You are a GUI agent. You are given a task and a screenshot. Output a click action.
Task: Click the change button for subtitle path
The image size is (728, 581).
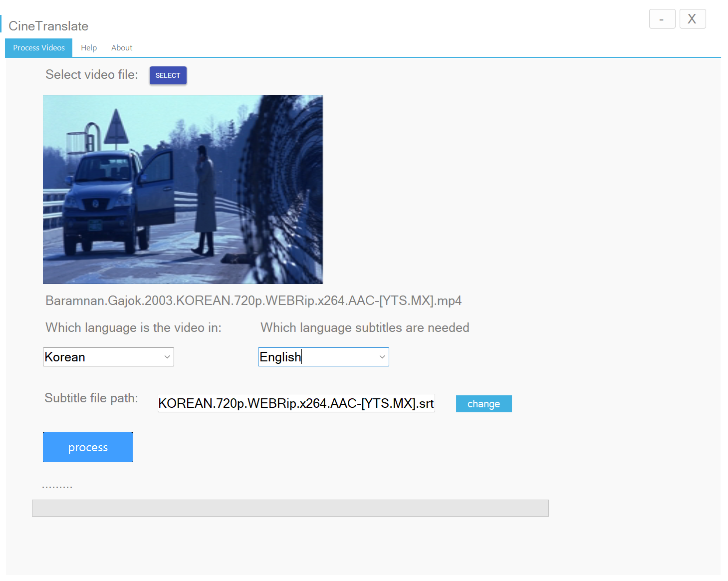pos(483,403)
